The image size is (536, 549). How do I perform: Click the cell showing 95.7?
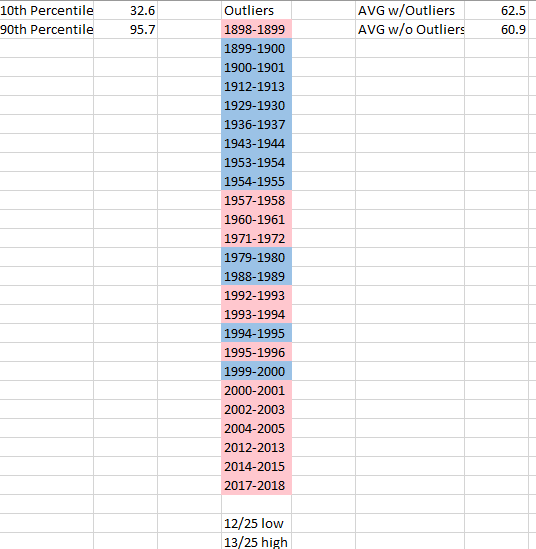pyautogui.click(x=125, y=29)
